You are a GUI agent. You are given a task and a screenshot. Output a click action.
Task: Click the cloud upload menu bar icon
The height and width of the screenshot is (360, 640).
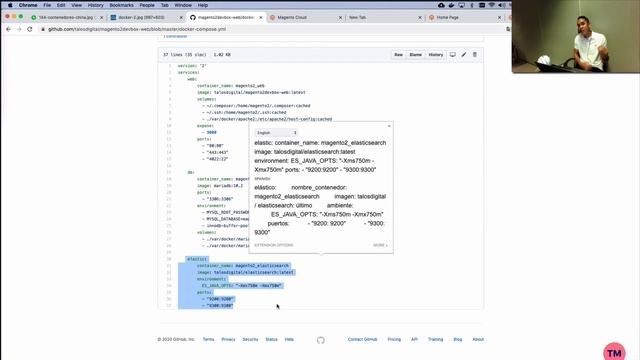[441, 5]
